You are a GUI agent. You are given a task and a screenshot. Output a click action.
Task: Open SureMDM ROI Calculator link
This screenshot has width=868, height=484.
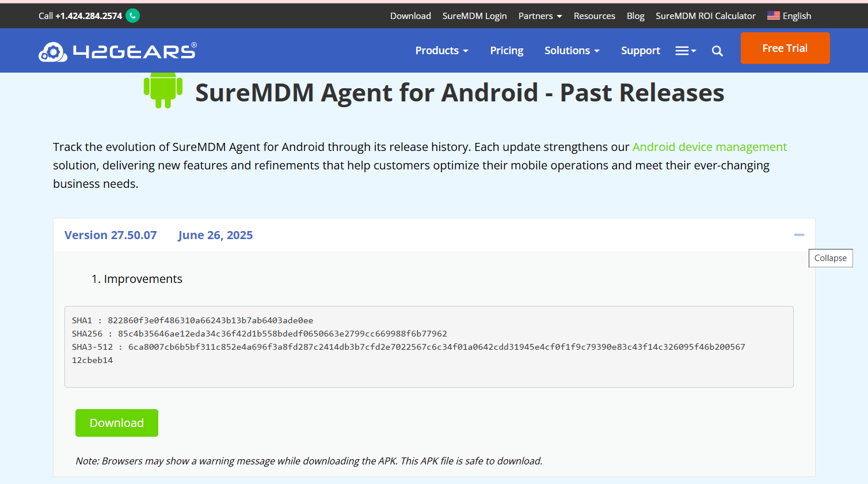(705, 16)
